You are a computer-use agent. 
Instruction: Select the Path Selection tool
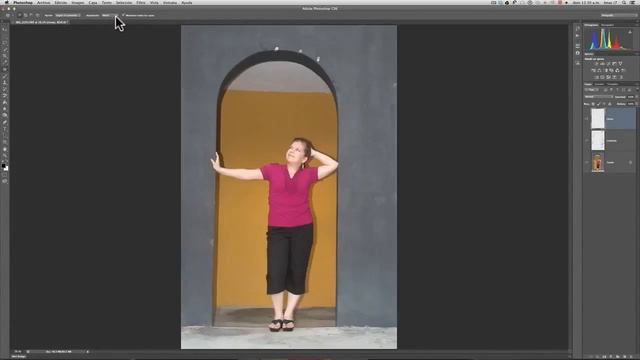click(5, 135)
